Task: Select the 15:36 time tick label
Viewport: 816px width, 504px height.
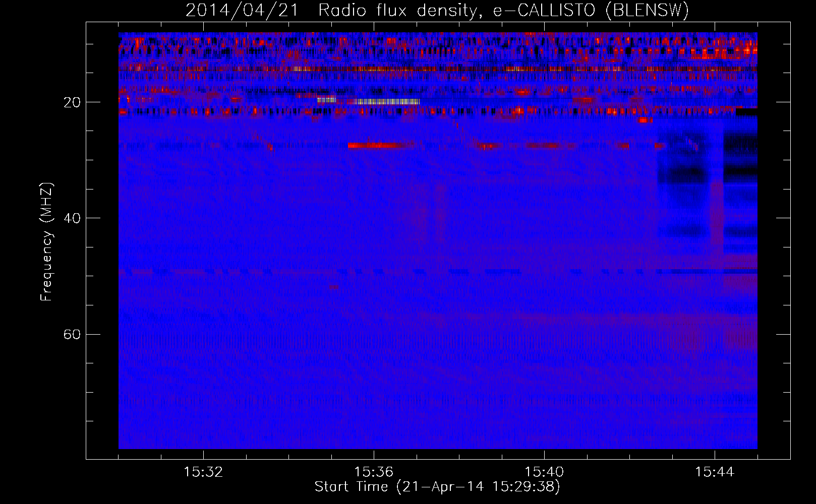Action: point(374,472)
